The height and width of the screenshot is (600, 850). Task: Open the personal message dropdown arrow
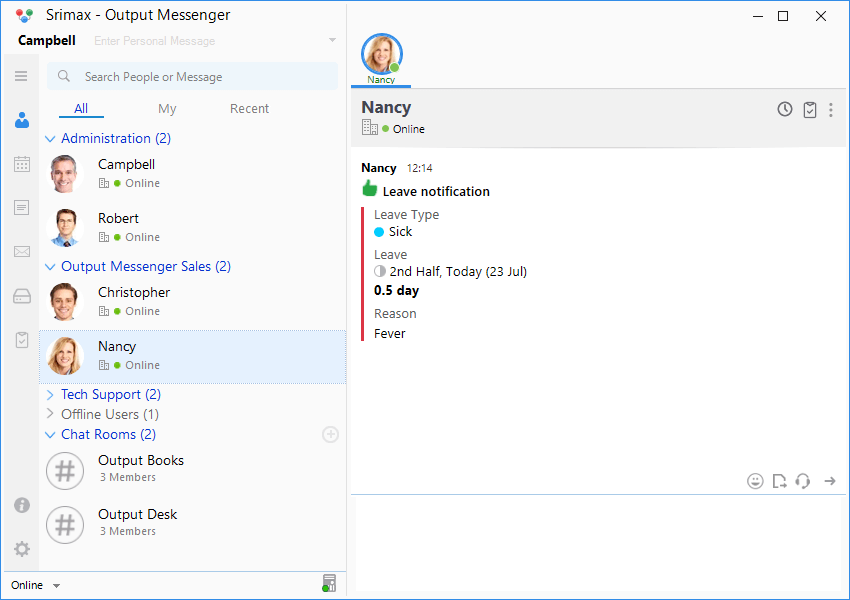coord(332,40)
